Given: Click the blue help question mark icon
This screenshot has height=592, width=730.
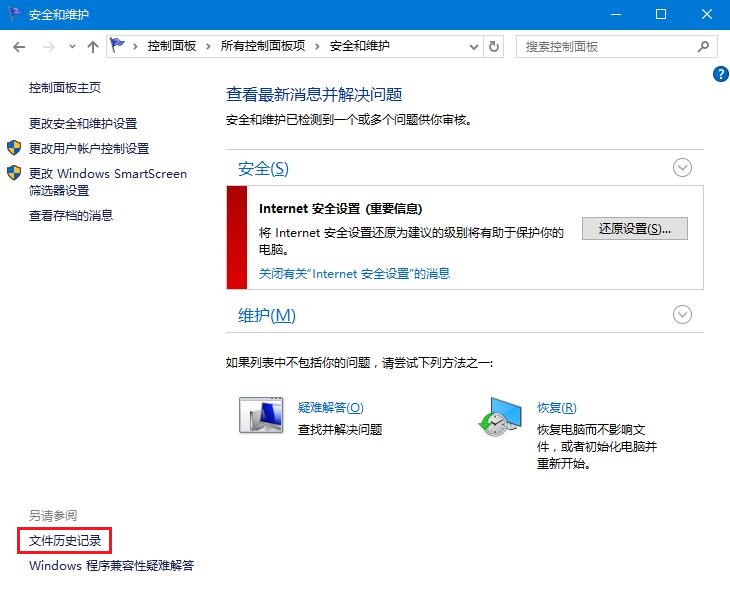Looking at the screenshot, I should pyautogui.click(x=720, y=74).
